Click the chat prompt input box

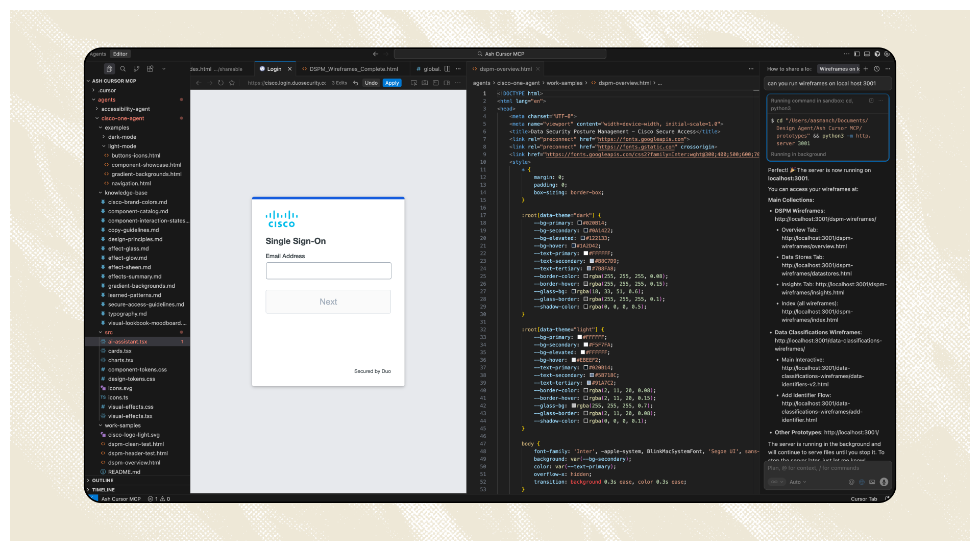[827, 468]
